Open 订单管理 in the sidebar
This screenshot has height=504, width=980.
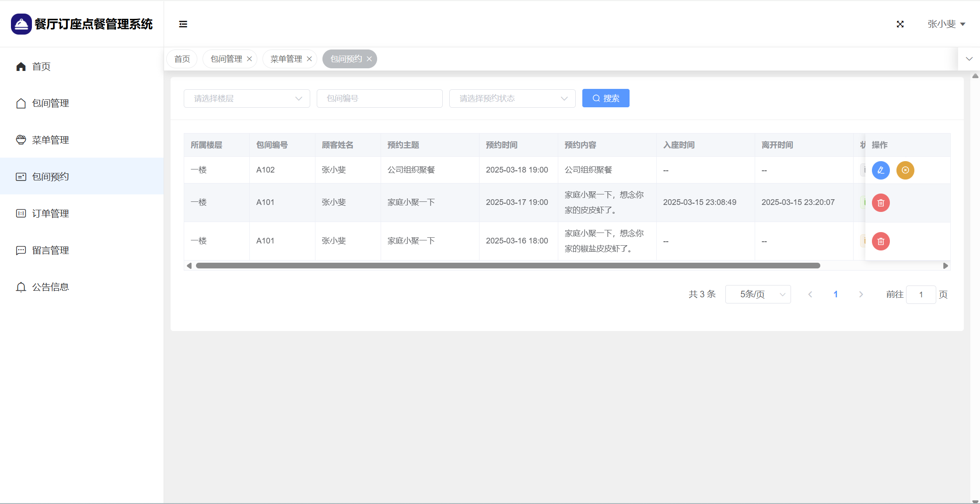pos(50,214)
